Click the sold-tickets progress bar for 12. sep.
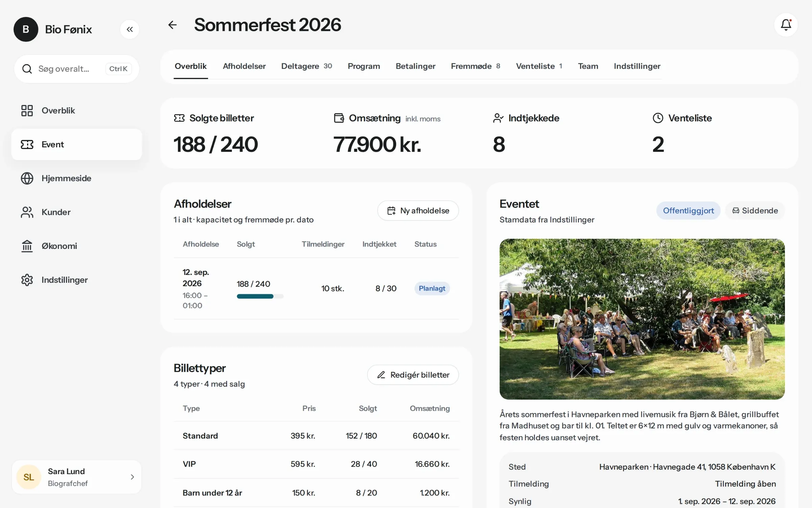The width and height of the screenshot is (812, 508). pos(260,296)
